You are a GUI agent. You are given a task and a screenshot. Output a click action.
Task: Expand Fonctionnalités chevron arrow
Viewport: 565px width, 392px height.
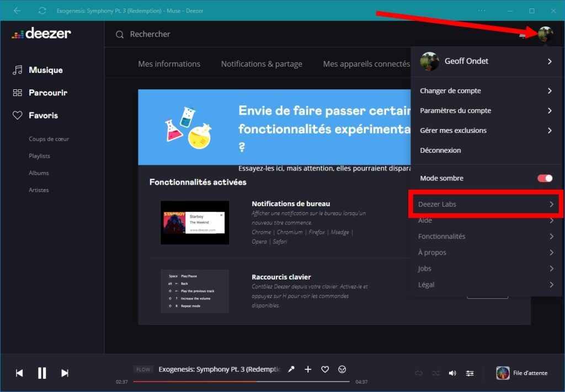click(x=552, y=236)
